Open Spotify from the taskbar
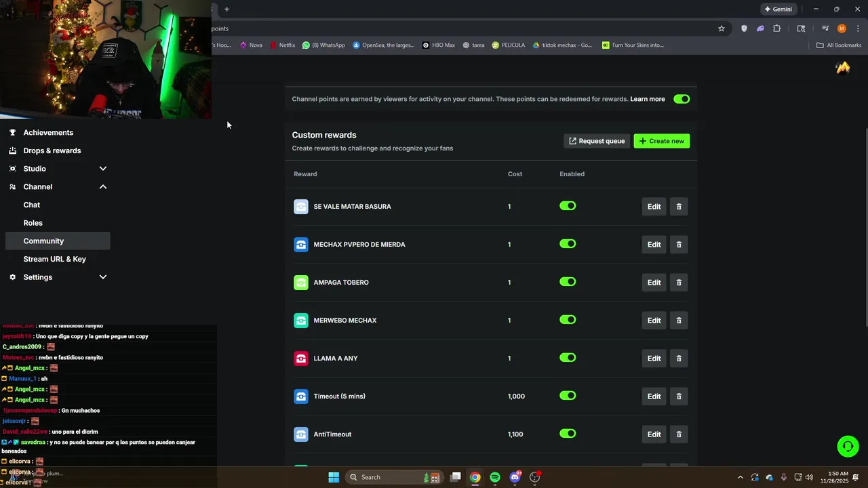Screen dimensions: 868x488 pos(495,477)
